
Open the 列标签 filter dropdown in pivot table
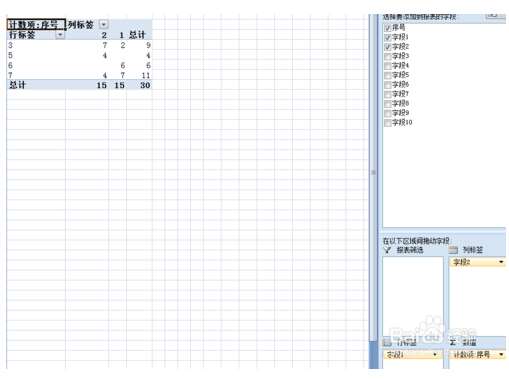(x=104, y=24)
